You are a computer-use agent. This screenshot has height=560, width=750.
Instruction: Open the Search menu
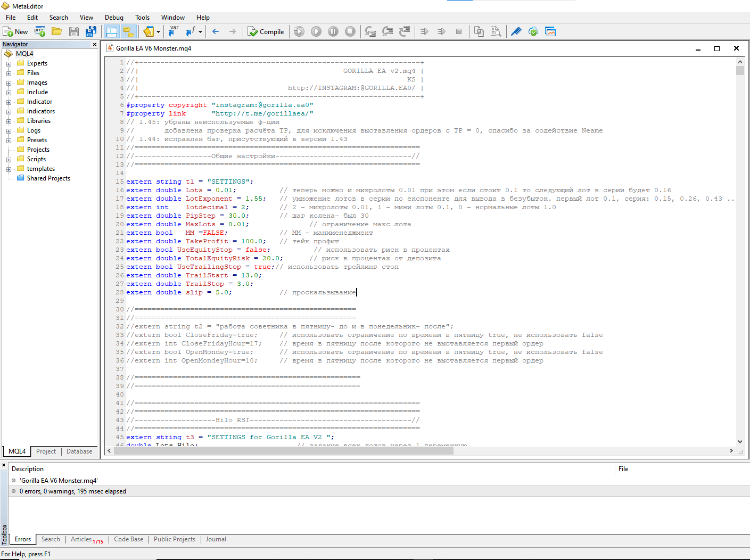(59, 18)
